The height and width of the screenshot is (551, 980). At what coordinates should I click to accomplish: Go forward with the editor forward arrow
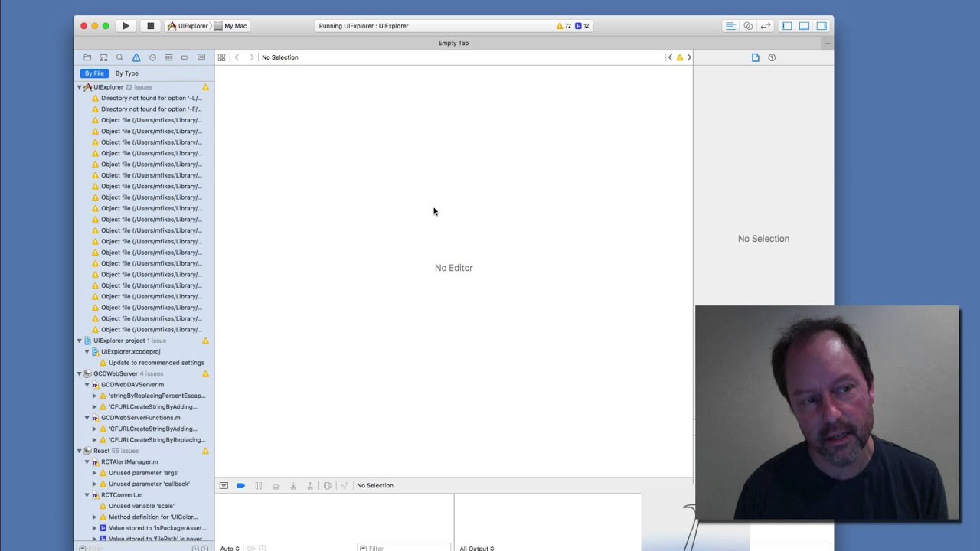tap(251, 57)
